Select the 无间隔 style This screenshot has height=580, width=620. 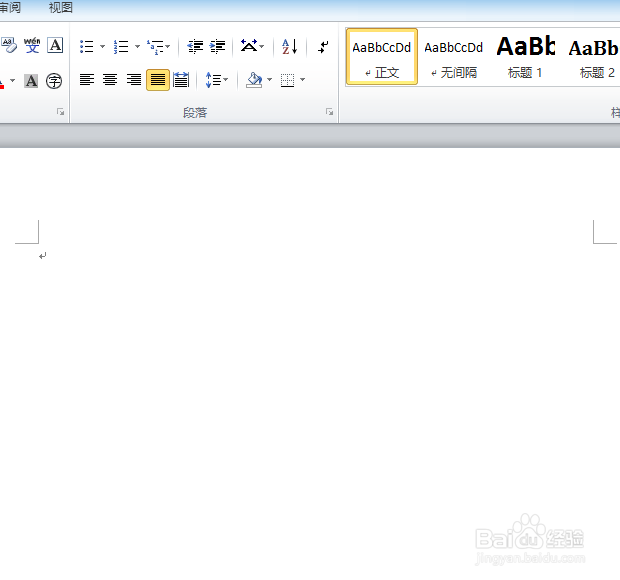tap(454, 56)
